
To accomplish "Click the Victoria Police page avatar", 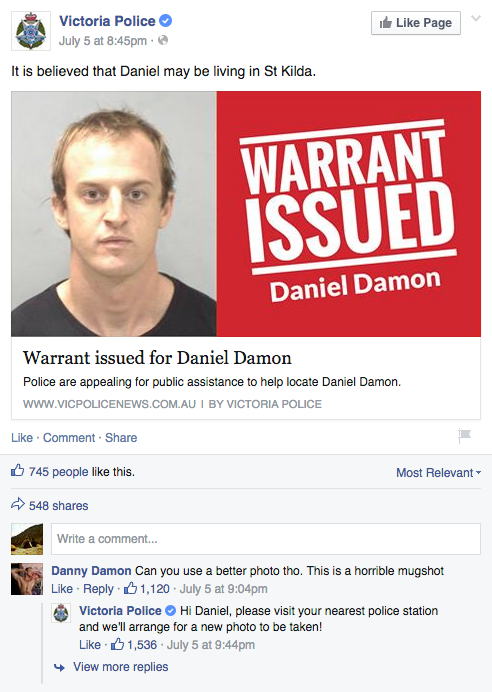I will tap(31, 31).
